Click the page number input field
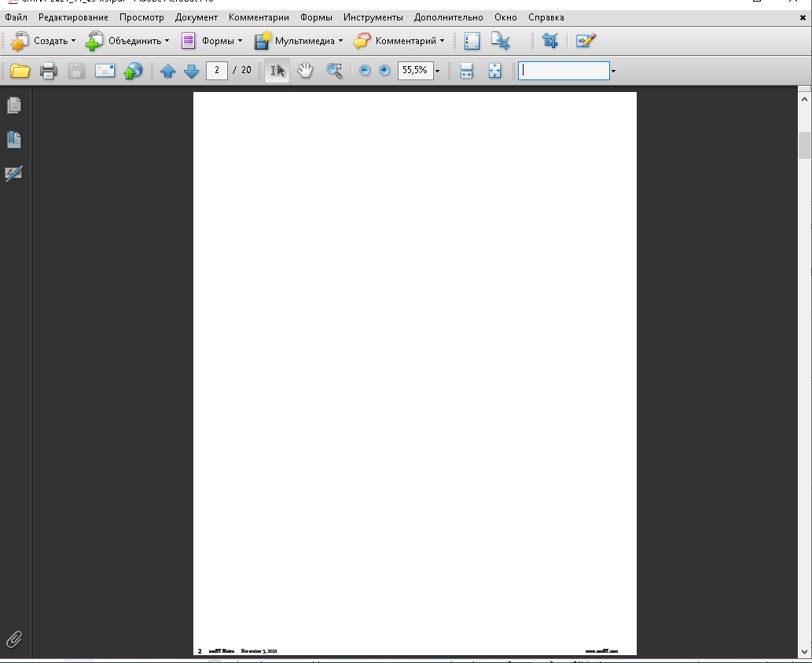Screen dimensions: 812x663 (x=217, y=71)
